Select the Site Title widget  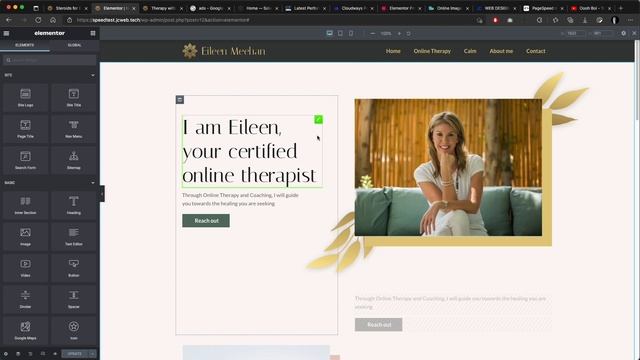coord(73,98)
